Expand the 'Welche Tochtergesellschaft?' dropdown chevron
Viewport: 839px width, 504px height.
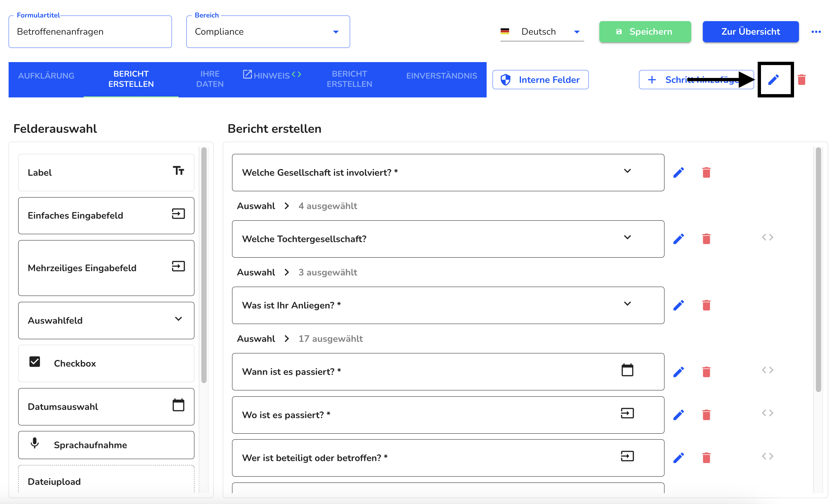[x=627, y=237]
